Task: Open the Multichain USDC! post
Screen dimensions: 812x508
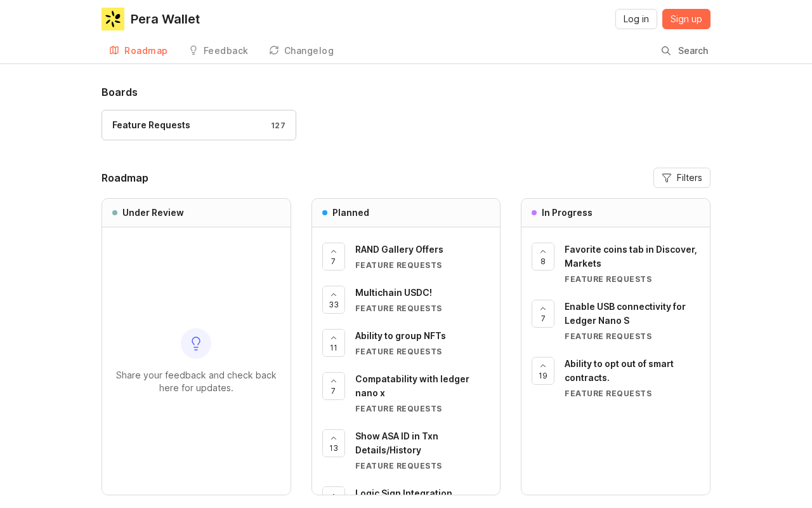Action: [393, 293]
